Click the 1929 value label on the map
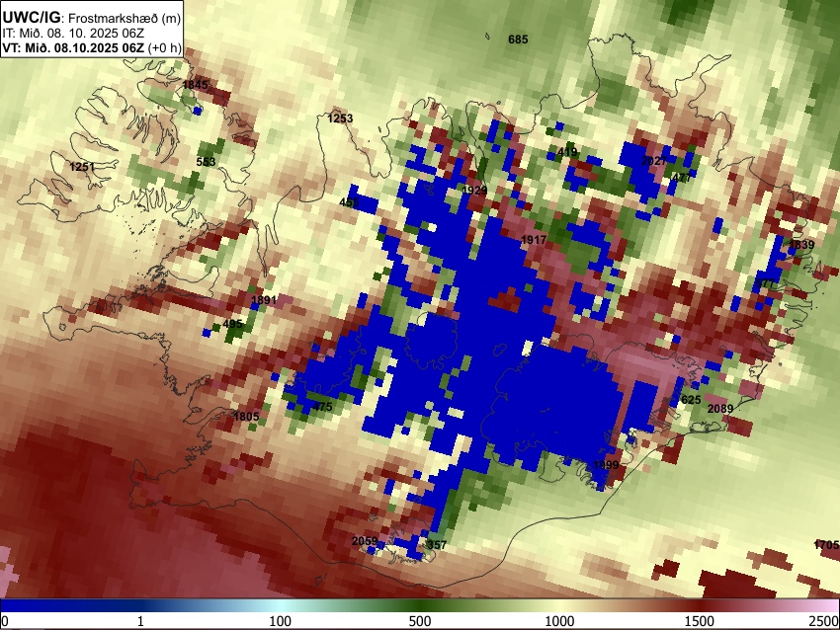840x630 pixels. pyautogui.click(x=474, y=191)
